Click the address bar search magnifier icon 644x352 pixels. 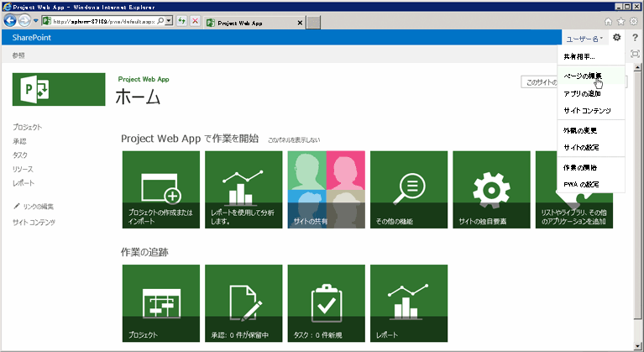pyautogui.click(x=160, y=21)
